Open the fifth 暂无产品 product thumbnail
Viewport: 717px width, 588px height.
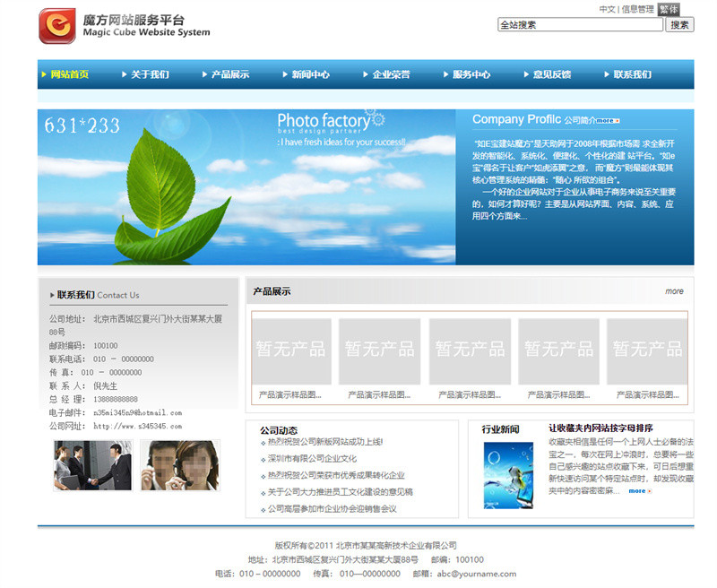pyautogui.click(x=647, y=351)
